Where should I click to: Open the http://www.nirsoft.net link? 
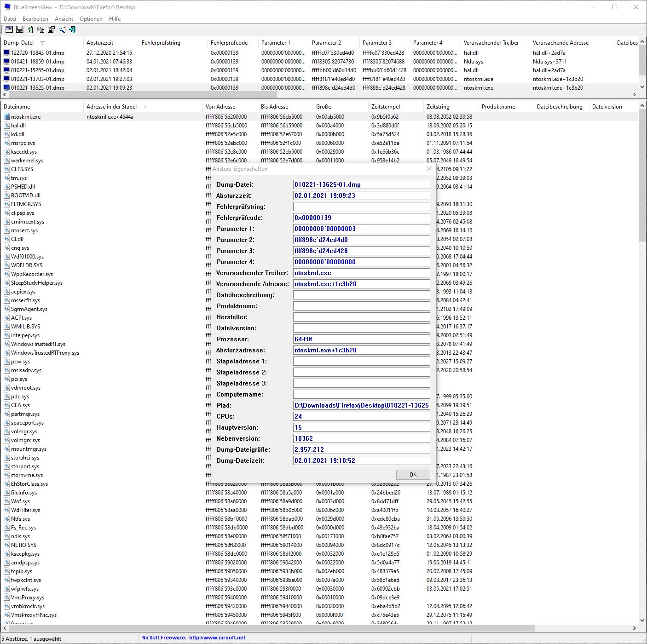[217, 638]
